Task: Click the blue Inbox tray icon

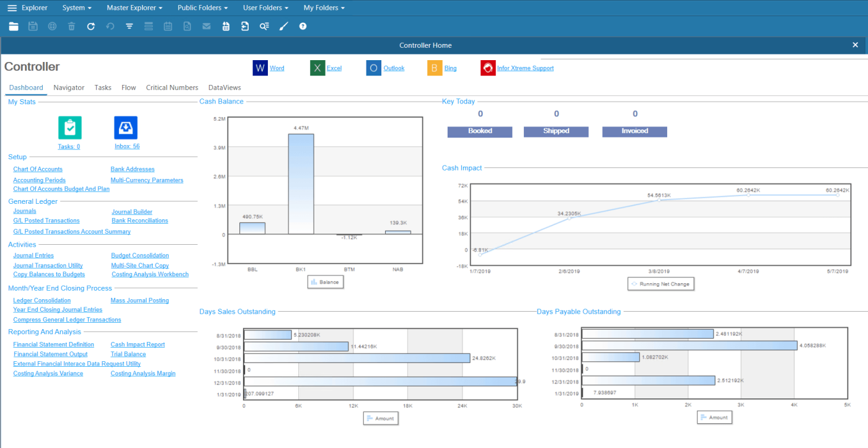Action: tap(126, 128)
